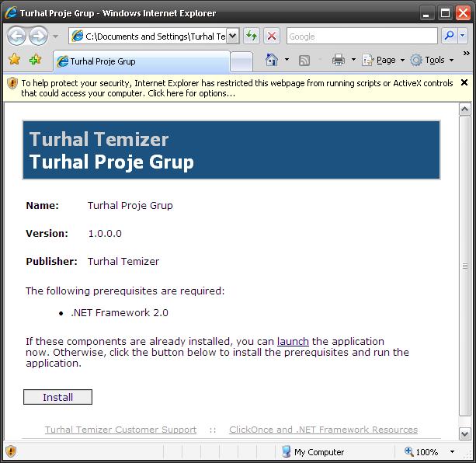
Task: Maximize the Internet Explorer window
Action: click(445, 13)
